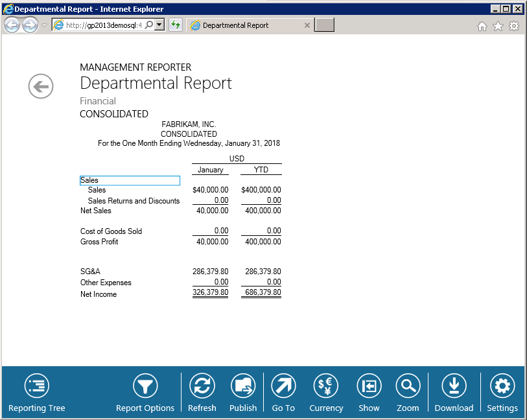The image size is (527, 420).
Task: Open Report Options filter
Action: pos(145,387)
